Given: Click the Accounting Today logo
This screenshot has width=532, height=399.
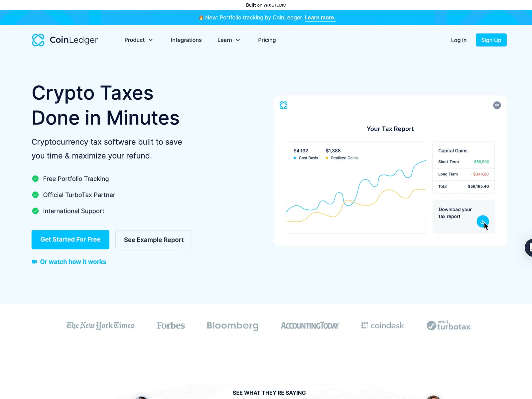Looking at the screenshot, I should point(310,326).
